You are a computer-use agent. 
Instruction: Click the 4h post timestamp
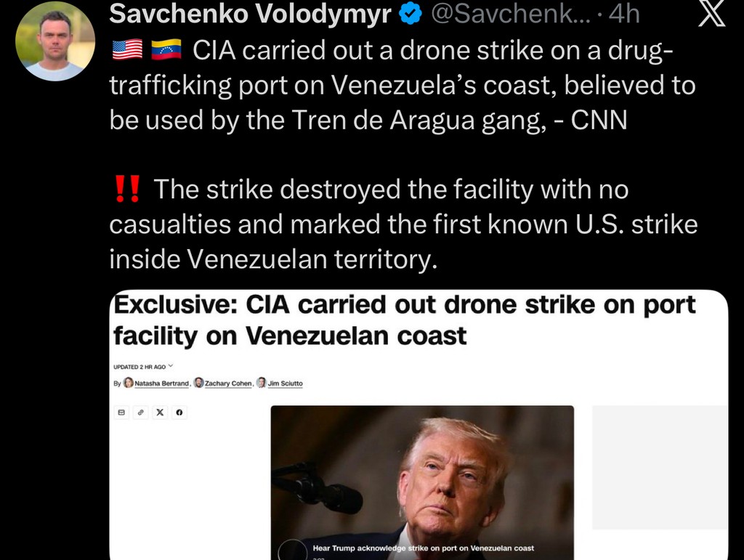[624, 14]
